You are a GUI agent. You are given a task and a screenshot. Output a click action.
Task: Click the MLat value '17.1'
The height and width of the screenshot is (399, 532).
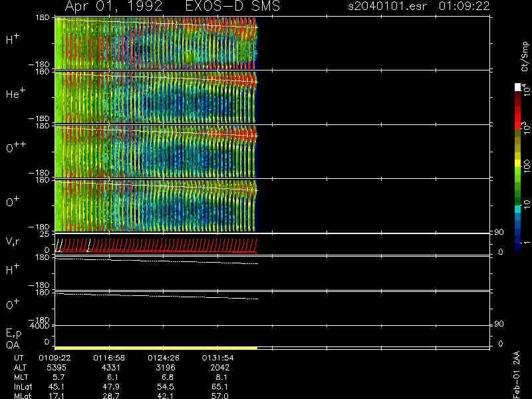click(x=57, y=396)
